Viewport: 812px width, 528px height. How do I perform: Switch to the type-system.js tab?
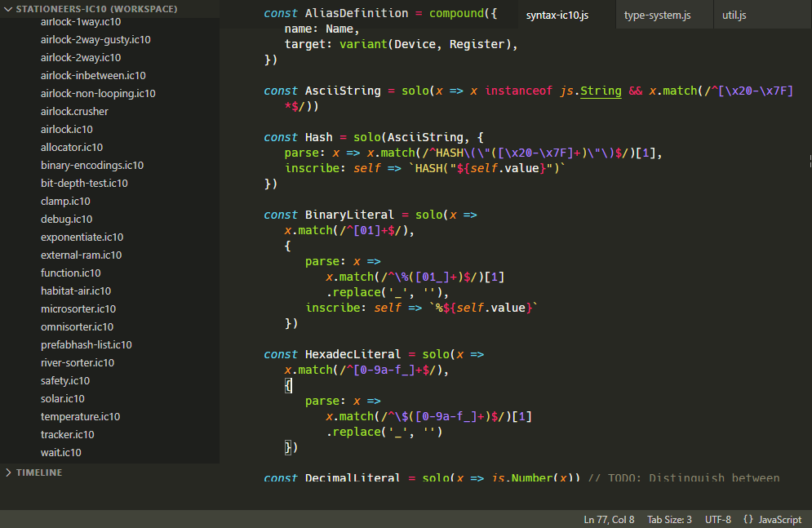(x=657, y=15)
